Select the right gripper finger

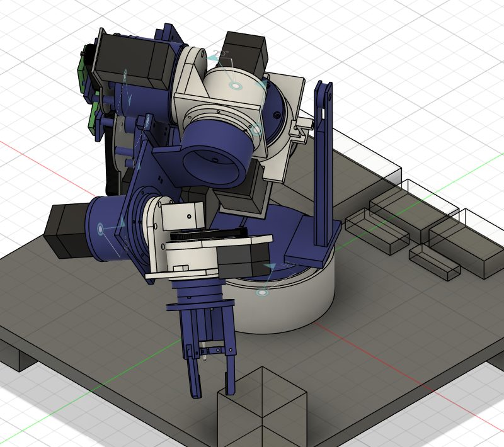[230, 374]
